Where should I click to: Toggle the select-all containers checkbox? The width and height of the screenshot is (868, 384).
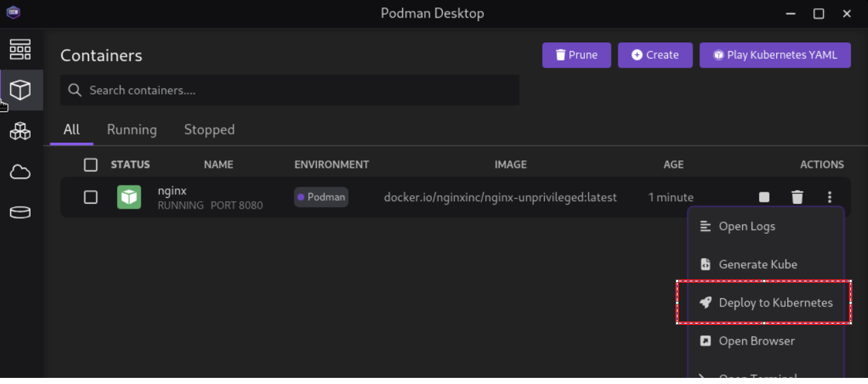[x=90, y=164]
